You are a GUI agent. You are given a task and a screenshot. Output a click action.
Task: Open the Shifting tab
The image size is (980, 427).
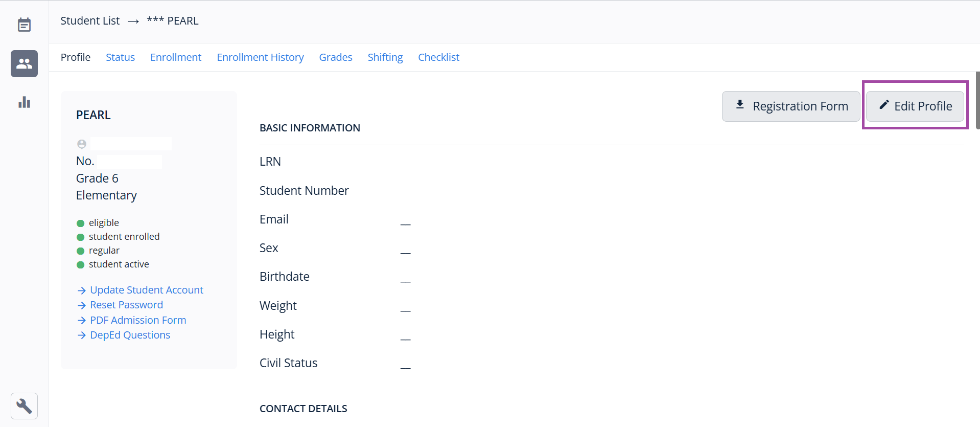coord(385,57)
